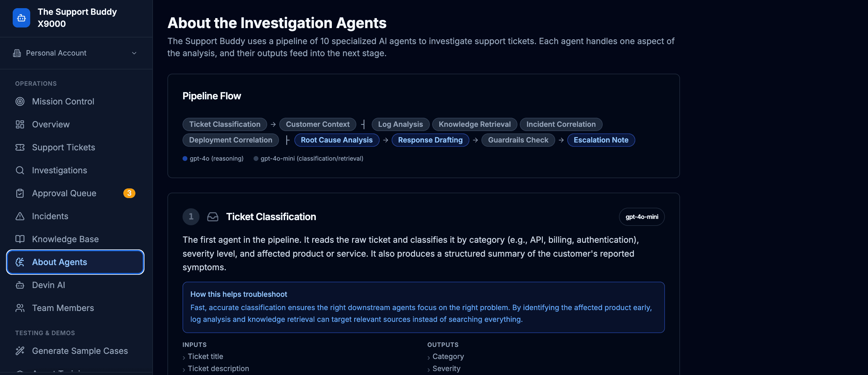Screen dimensions: 868x375
Task: Select the Ticket Classification pipeline chip
Action: pos(225,124)
